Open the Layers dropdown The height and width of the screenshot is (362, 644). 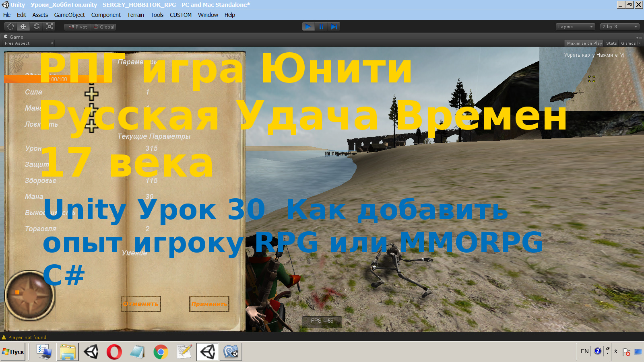coord(575,27)
